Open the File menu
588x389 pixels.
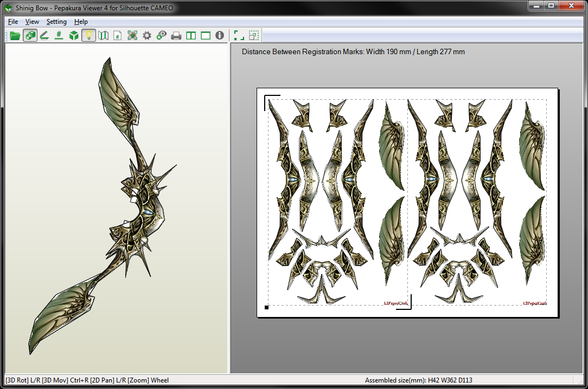pyautogui.click(x=13, y=22)
